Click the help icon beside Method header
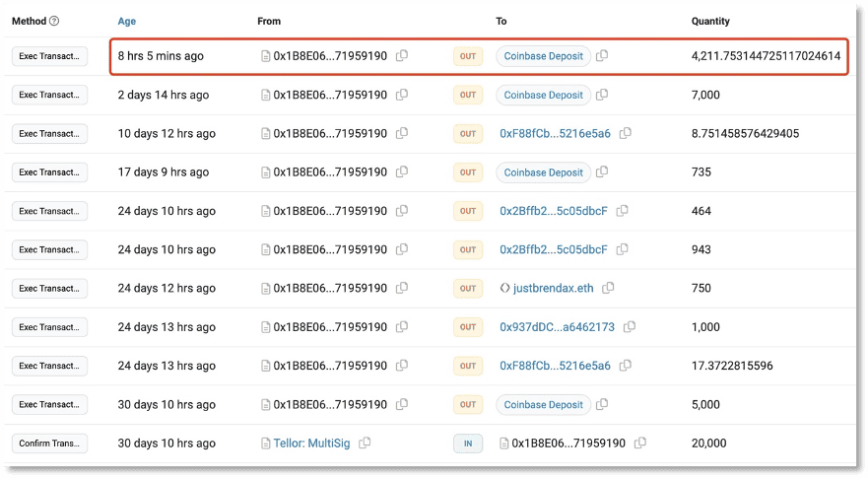This screenshot has width=868, height=478. (54, 21)
